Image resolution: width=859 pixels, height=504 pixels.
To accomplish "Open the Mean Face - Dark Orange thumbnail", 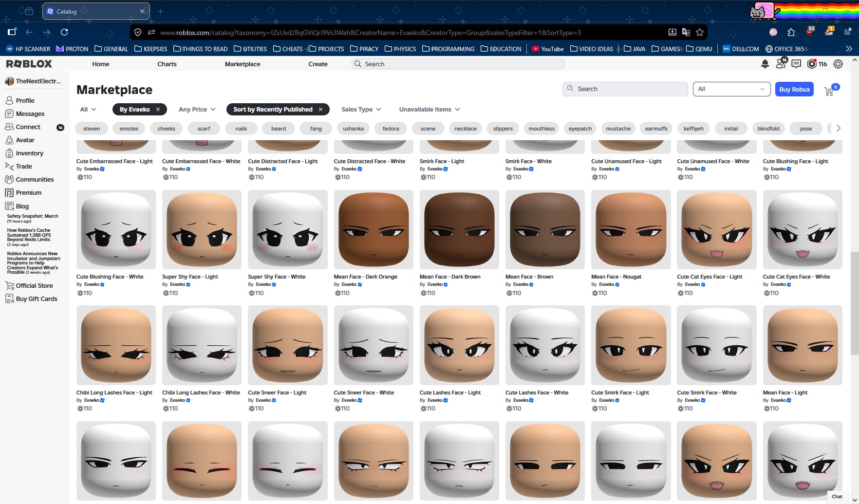I will click(373, 229).
